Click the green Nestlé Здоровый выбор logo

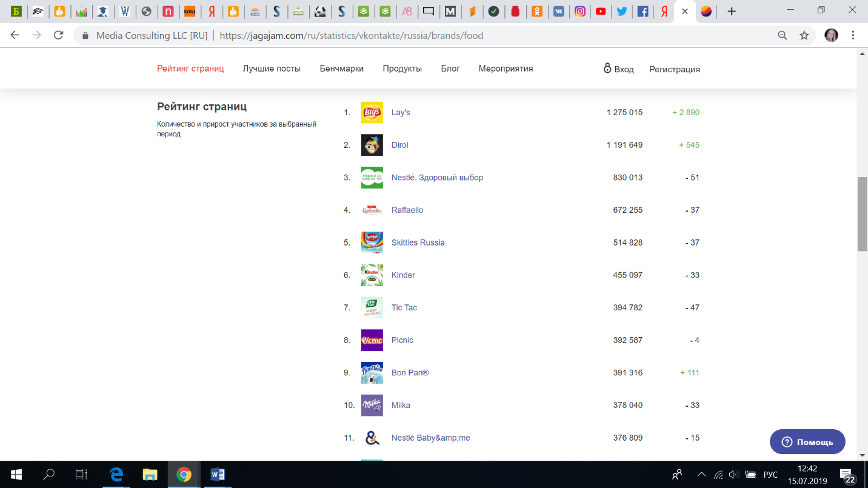(x=372, y=178)
